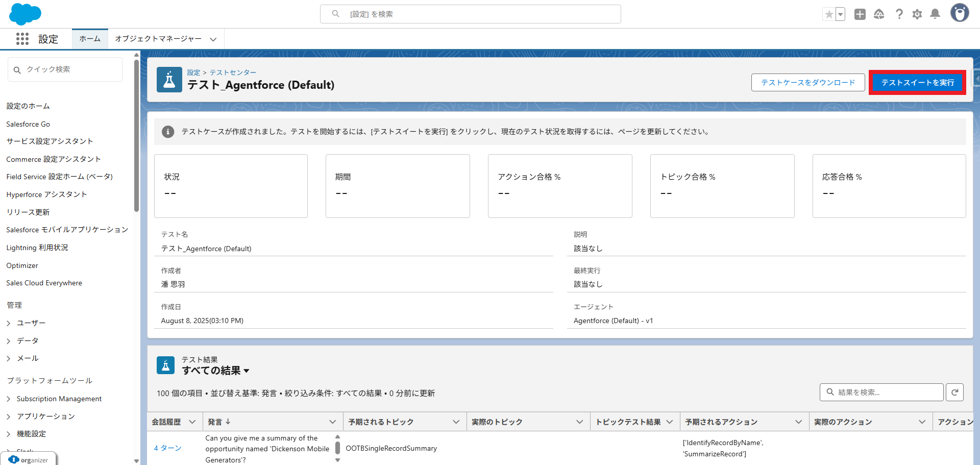Expand the アプリケーション tree node
980x465 pixels.
tap(9, 417)
